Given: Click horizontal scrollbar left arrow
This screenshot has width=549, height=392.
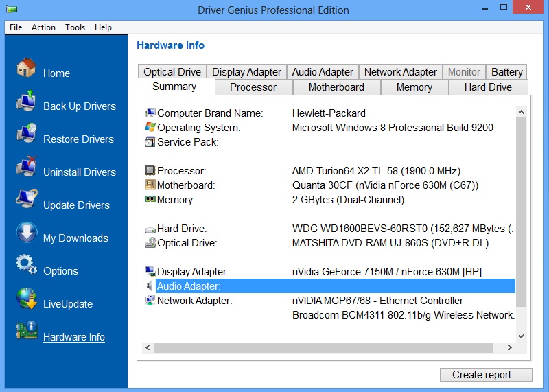Looking at the screenshot, I should pos(148,347).
